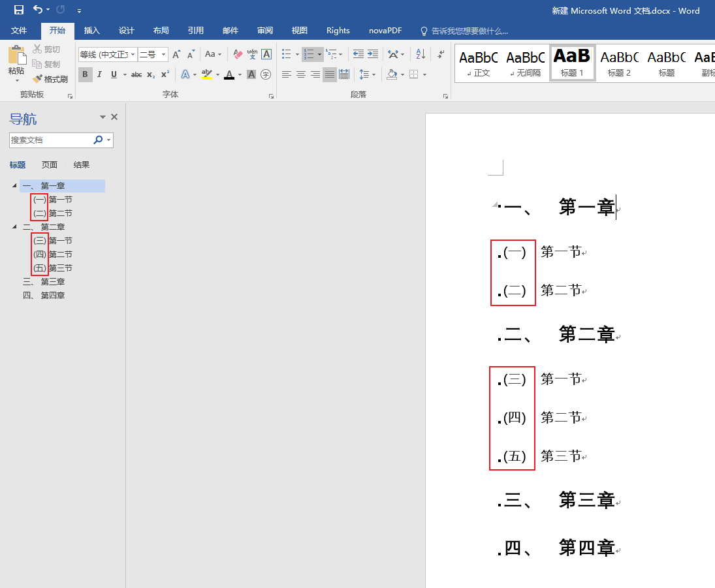Apply the 无间隔 style
715x588 pixels.
click(x=525, y=63)
